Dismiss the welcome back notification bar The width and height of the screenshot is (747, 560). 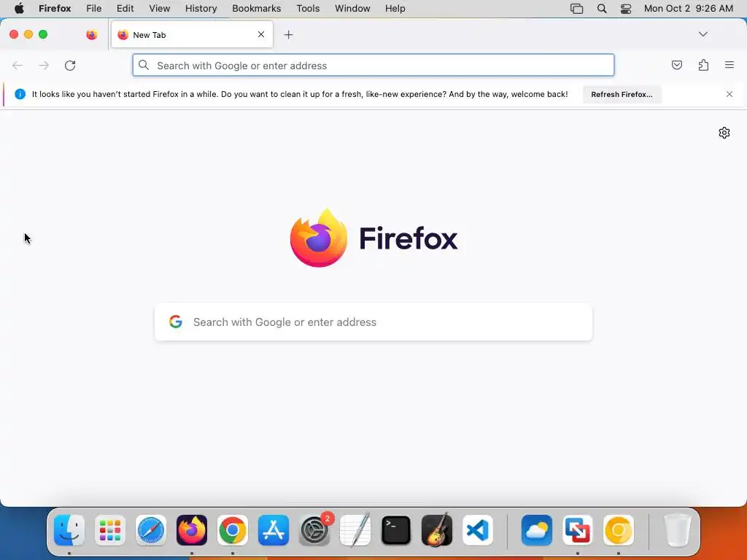[x=729, y=94]
